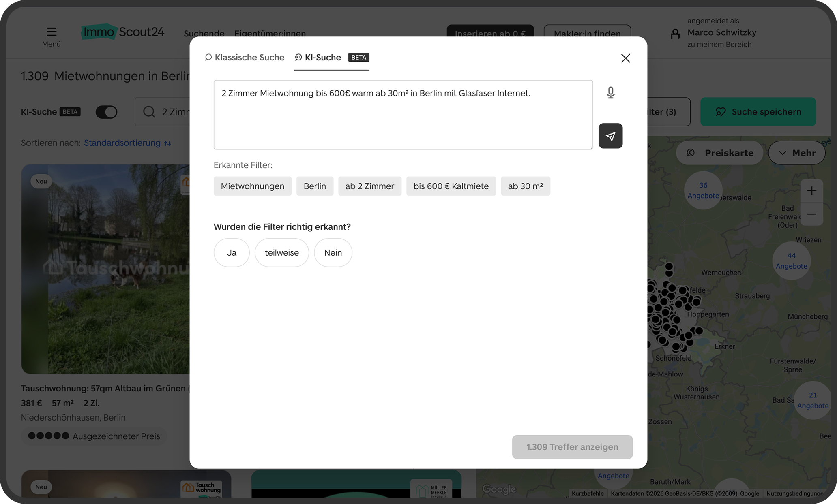This screenshot has width=837, height=504.
Task: Activate the microphone voice input icon
Action: pos(611,92)
